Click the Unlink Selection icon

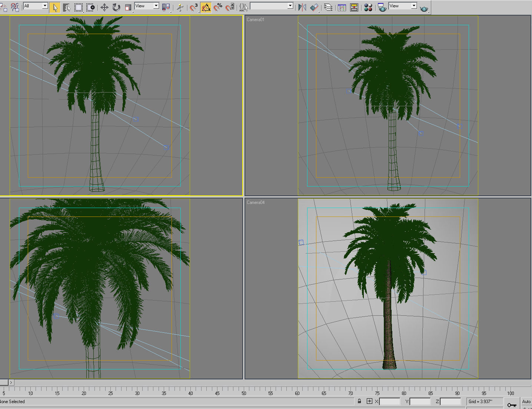coord(3,7)
